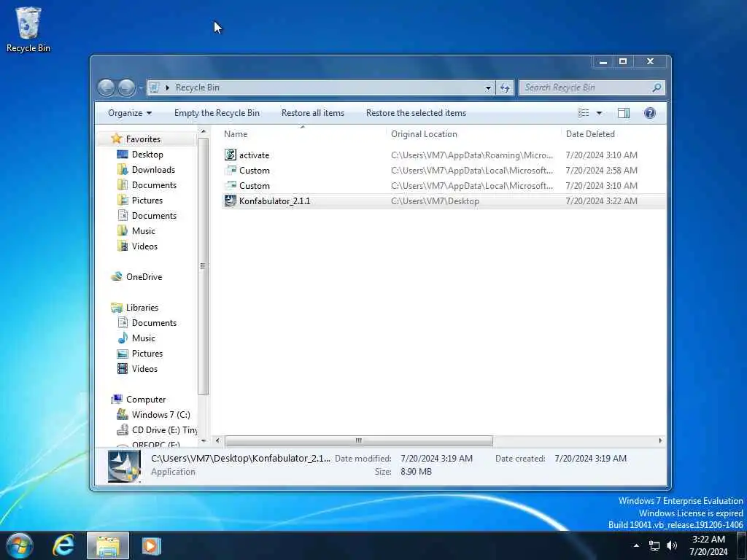
Task: Show the preview pane icon
Action: point(624,113)
